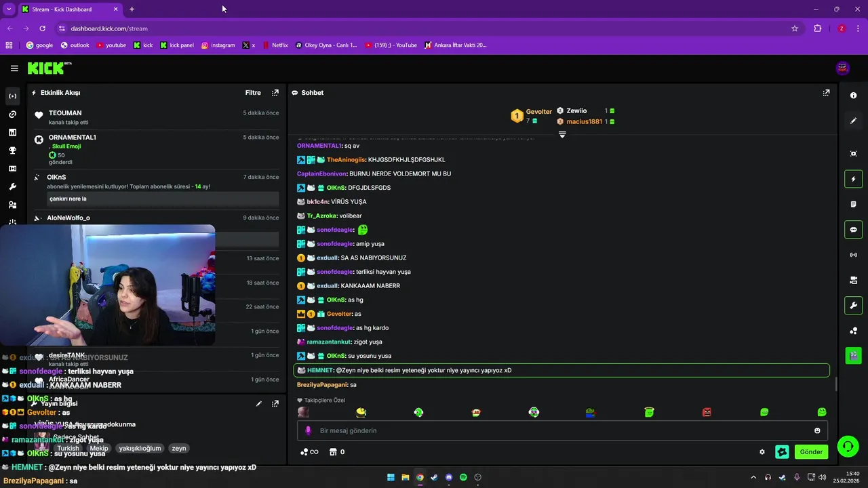Open info icon in right sidebar
The height and width of the screenshot is (488, 868).
click(853, 96)
